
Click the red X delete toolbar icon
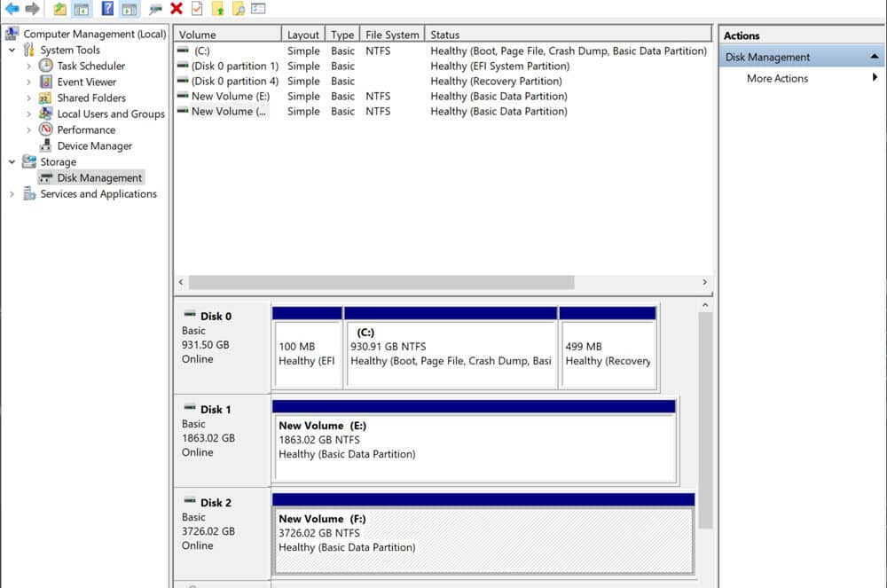tap(177, 9)
